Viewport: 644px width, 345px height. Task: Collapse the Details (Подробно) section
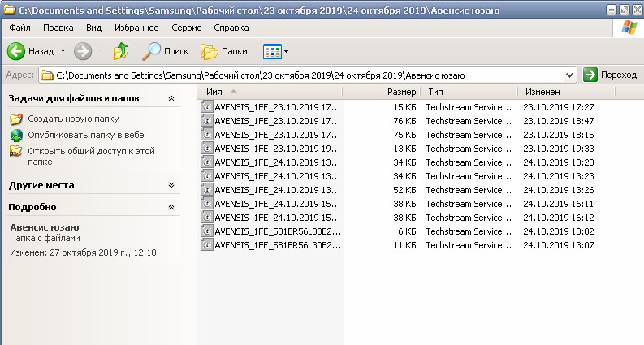171,207
